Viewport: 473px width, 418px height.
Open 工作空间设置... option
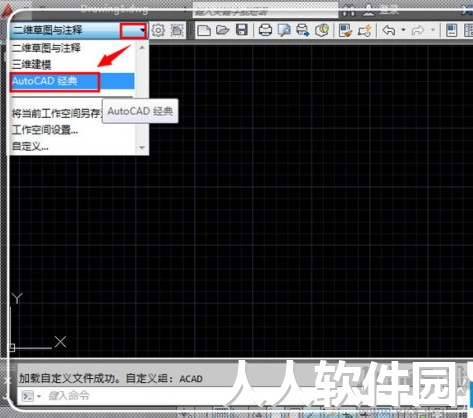click(45, 130)
